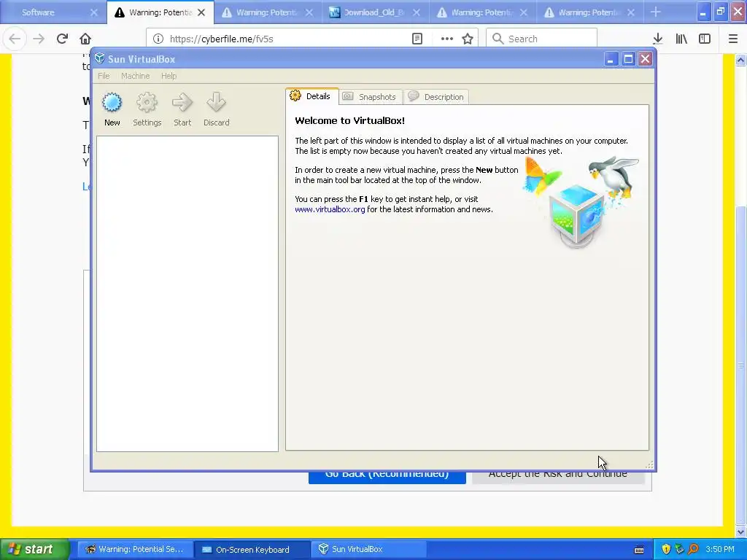Open the Machine menu in VirtualBox

coord(135,76)
